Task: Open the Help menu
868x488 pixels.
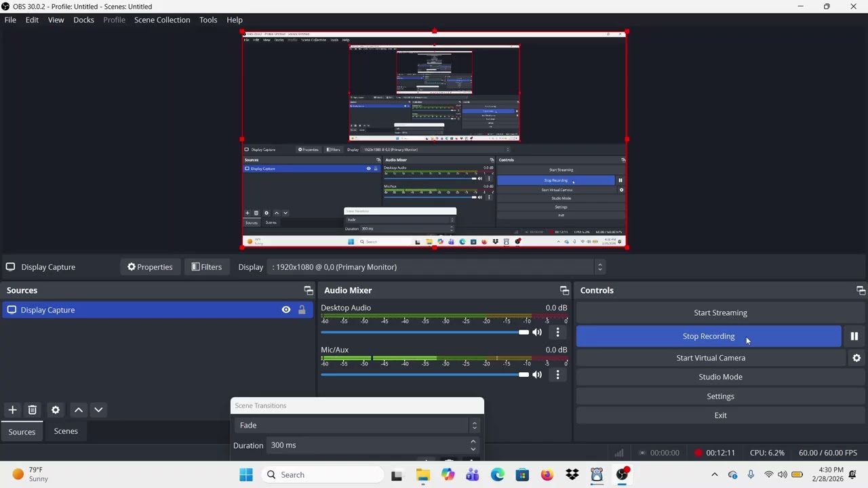Action: (x=235, y=20)
